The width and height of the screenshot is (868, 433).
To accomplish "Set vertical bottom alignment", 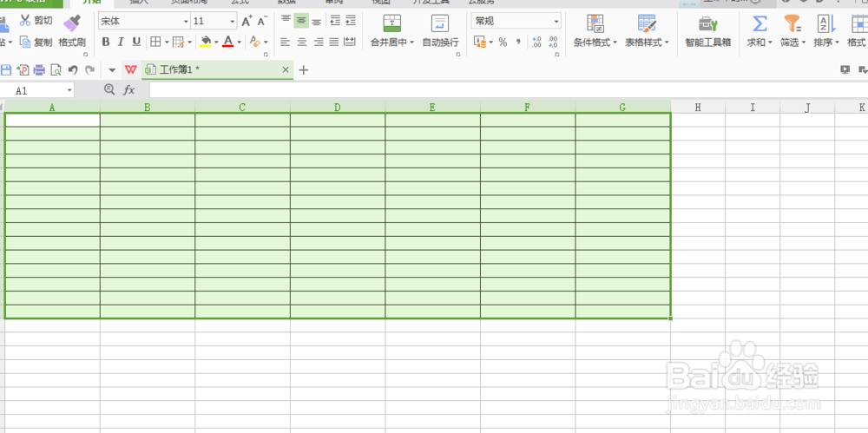I will click(316, 21).
